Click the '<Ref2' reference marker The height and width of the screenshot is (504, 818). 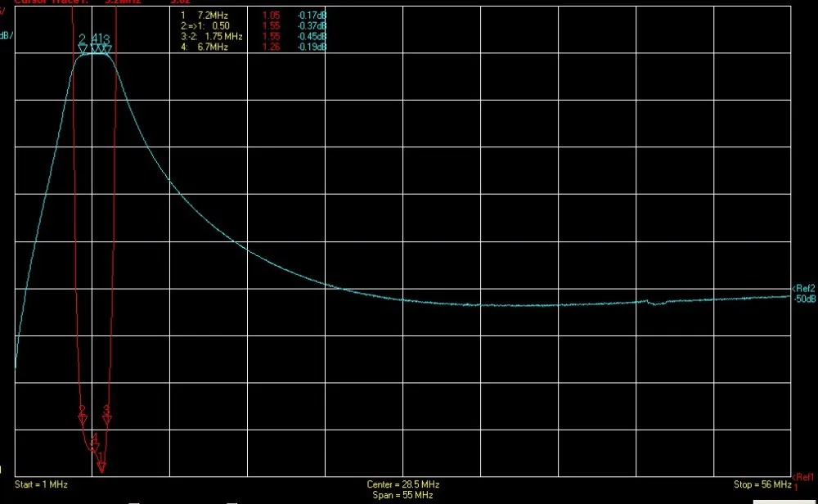click(x=803, y=289)
